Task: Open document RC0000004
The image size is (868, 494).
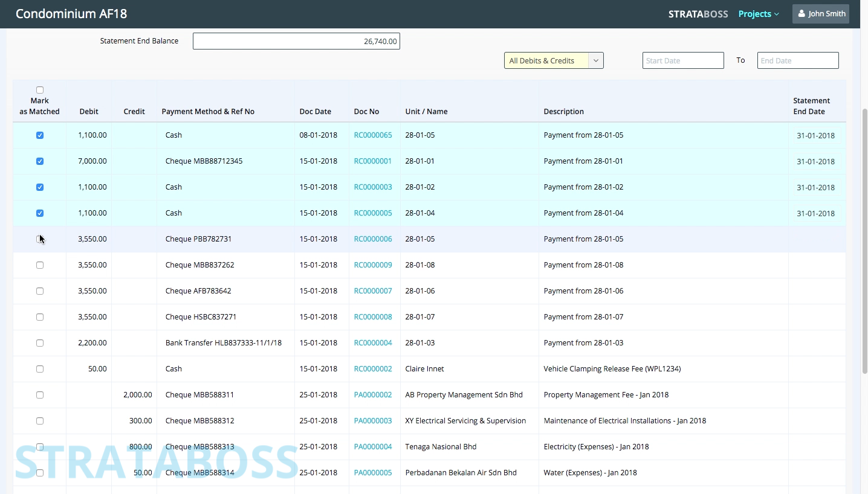Action: [x=373, y=343]
